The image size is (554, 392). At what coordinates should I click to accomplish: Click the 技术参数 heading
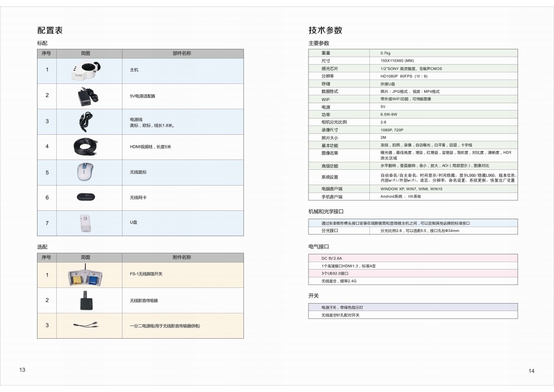(x=325, y=31)
